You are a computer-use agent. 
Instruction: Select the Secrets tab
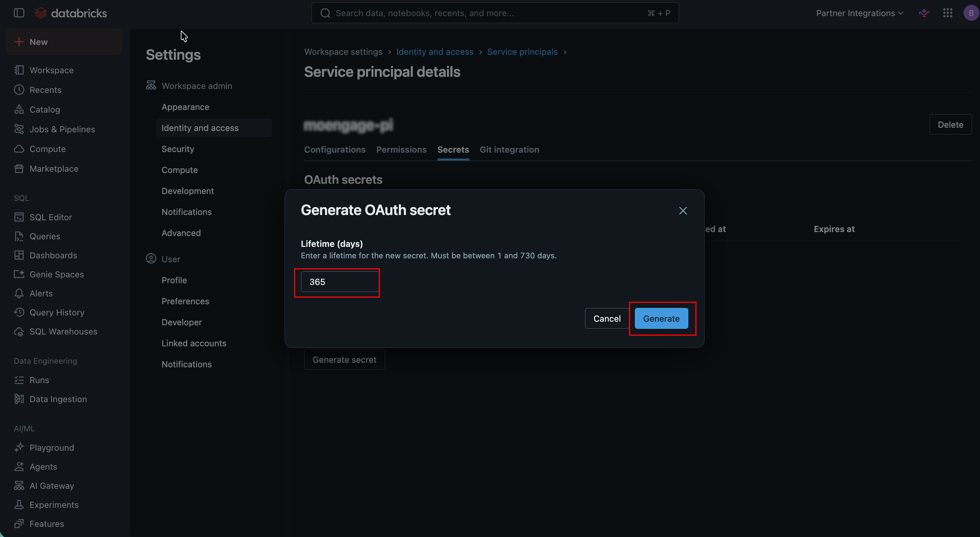[453, 149]
